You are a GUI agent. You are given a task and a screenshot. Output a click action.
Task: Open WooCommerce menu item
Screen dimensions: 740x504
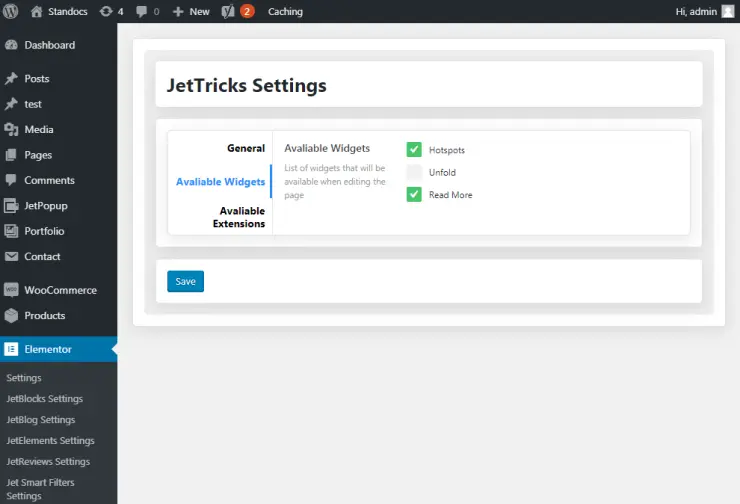pos(59,290)
